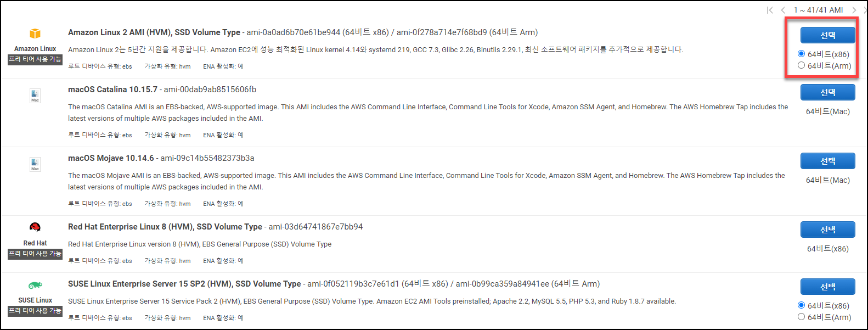Click the macOS Mojave Mac icon
The image size is (868, 330).
pyautogui.click(x=35, y=164)
